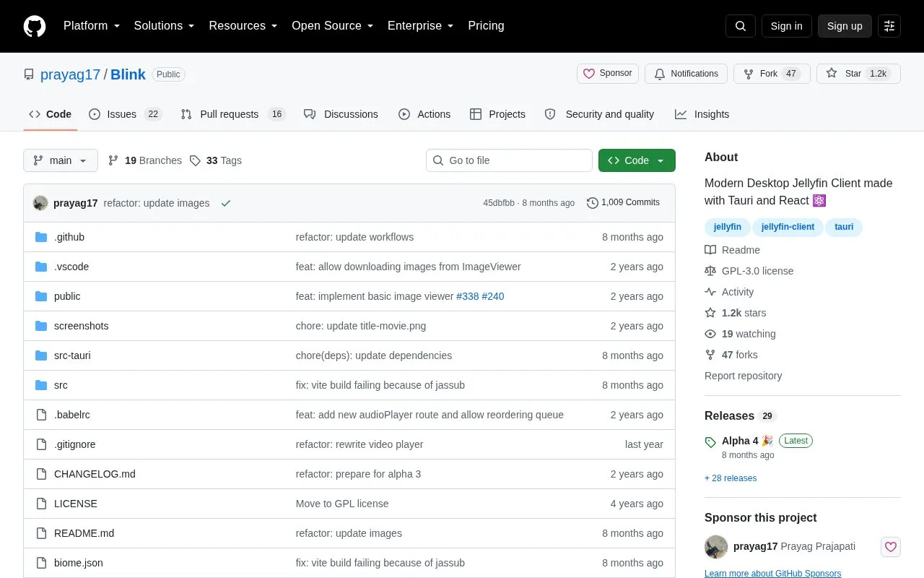Expand the main branch dropdown
924x578 pixels.
tap(61, 160)
